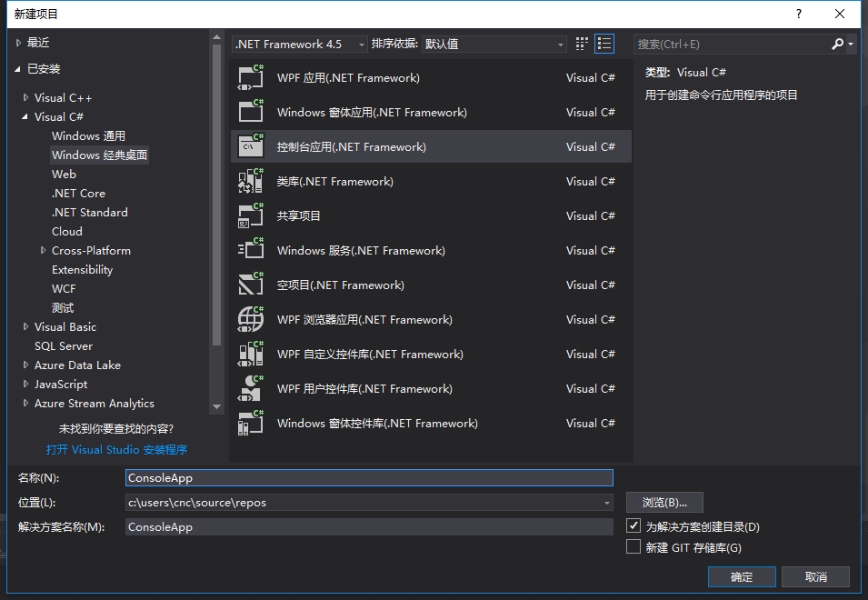
Task: Open Visual Studio 安装程序 link
Action: pos(117,449)
